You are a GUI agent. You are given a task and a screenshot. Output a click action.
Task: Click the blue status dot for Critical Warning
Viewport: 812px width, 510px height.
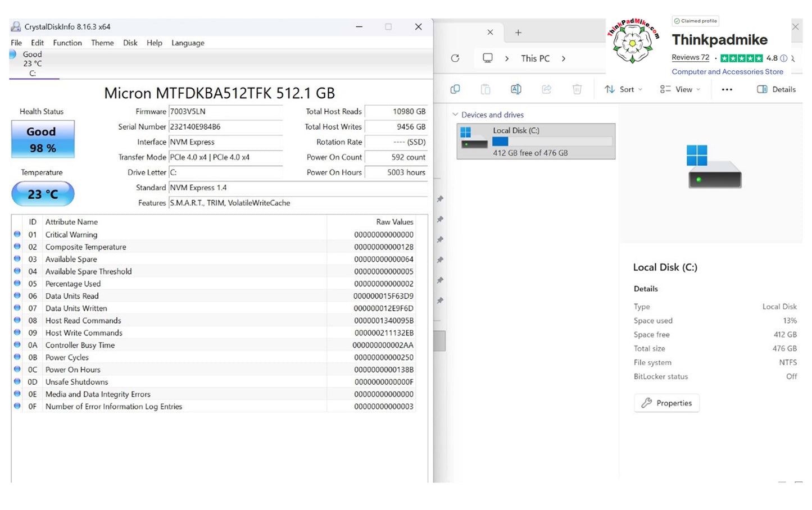pos(17,234)
